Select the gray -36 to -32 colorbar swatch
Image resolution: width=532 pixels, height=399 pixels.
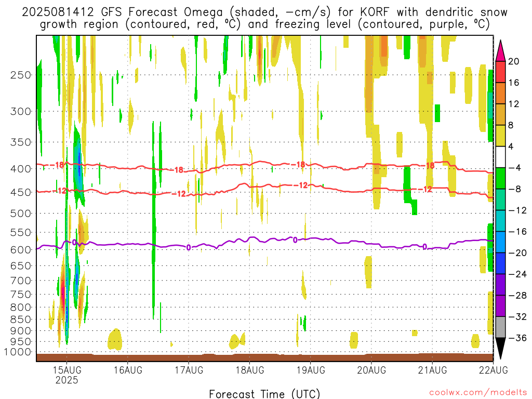[500, 327]
